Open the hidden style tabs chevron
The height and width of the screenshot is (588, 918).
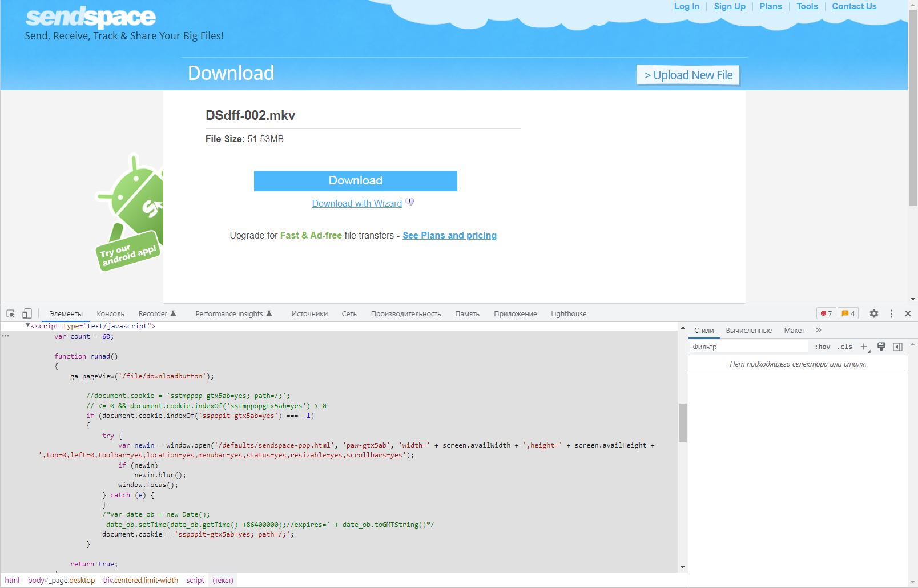819,330
